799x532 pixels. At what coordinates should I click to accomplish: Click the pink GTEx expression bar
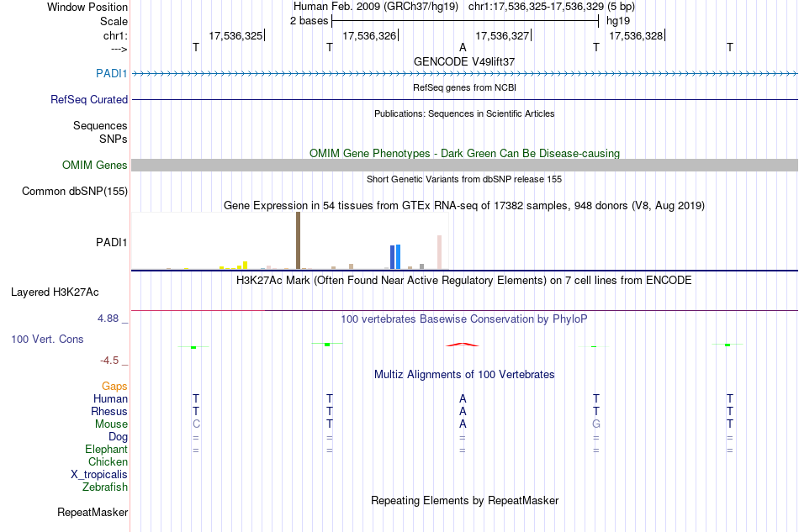439,252
